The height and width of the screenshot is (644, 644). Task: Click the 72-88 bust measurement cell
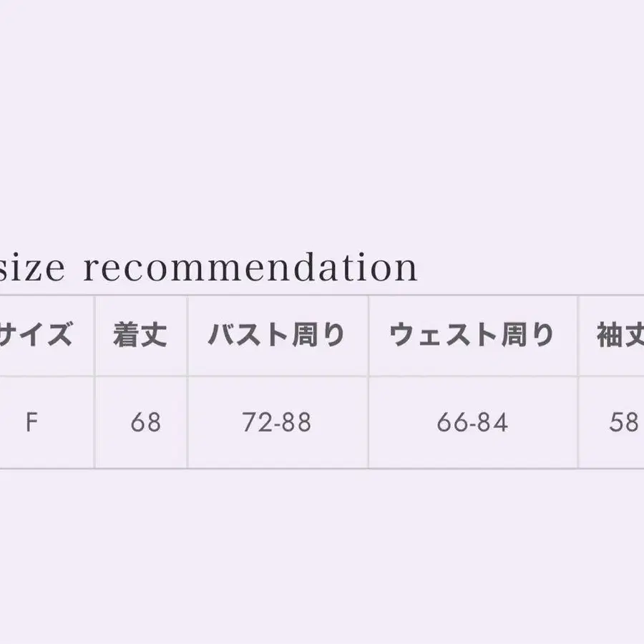pyautogui.click(x=277, y=423)
